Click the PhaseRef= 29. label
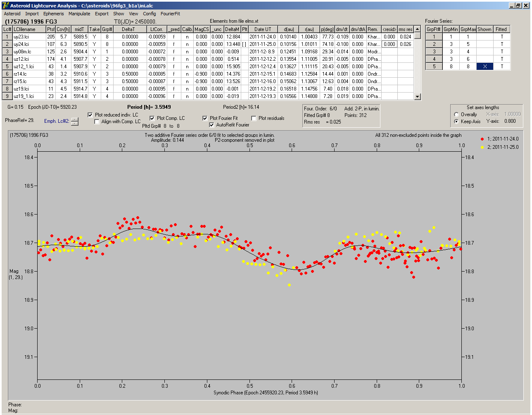The height and width of the screenshot is (415, 532). [20, 120]
